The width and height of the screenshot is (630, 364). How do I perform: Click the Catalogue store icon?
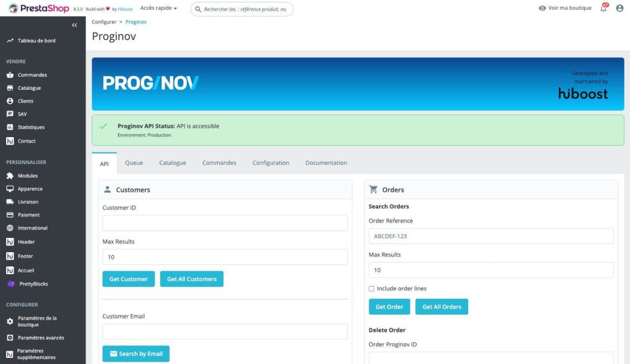(10, 88)
